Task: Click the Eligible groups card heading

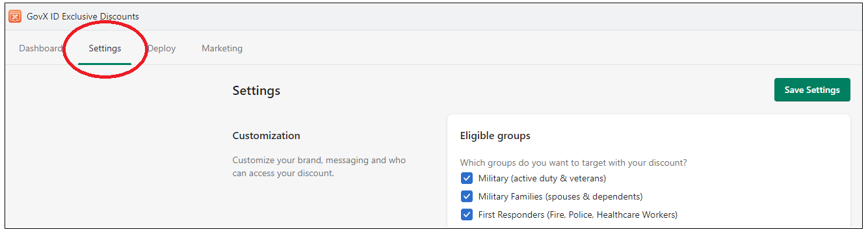Action: pyautogui.click(x=495, y=136)
